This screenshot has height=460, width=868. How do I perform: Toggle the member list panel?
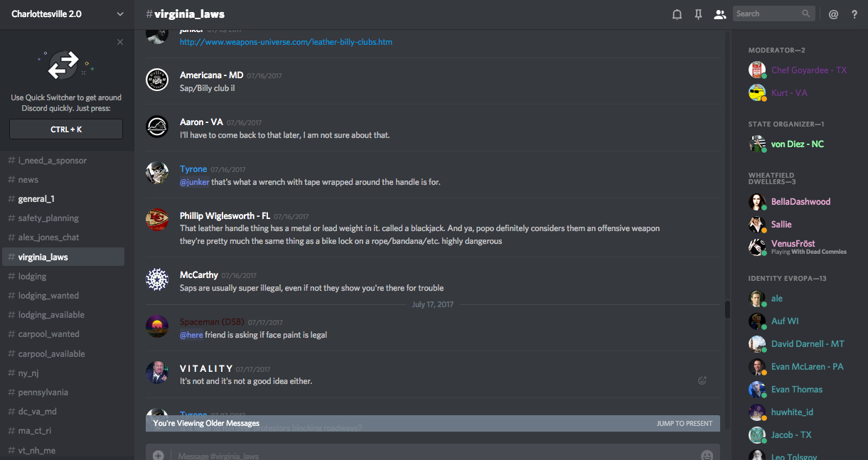point(719,14)
